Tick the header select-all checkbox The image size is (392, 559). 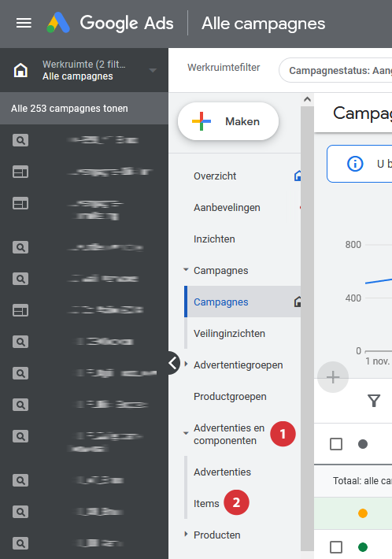336,444
